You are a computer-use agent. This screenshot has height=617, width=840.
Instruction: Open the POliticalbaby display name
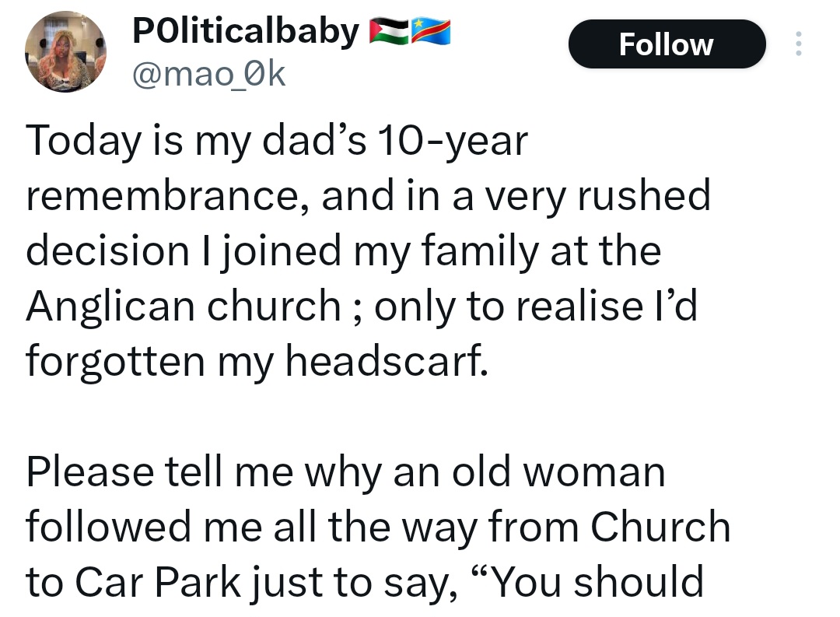click(x=246, y=33)
